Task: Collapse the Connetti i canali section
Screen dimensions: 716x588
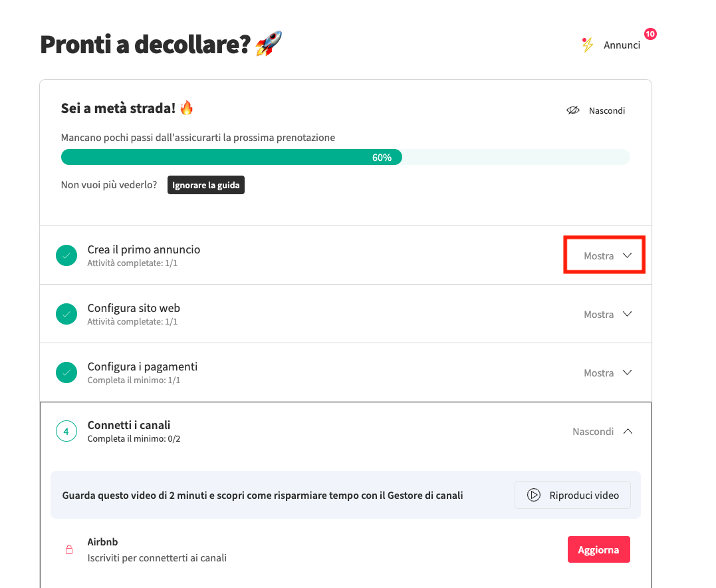Action: click(x=602, y=431)
